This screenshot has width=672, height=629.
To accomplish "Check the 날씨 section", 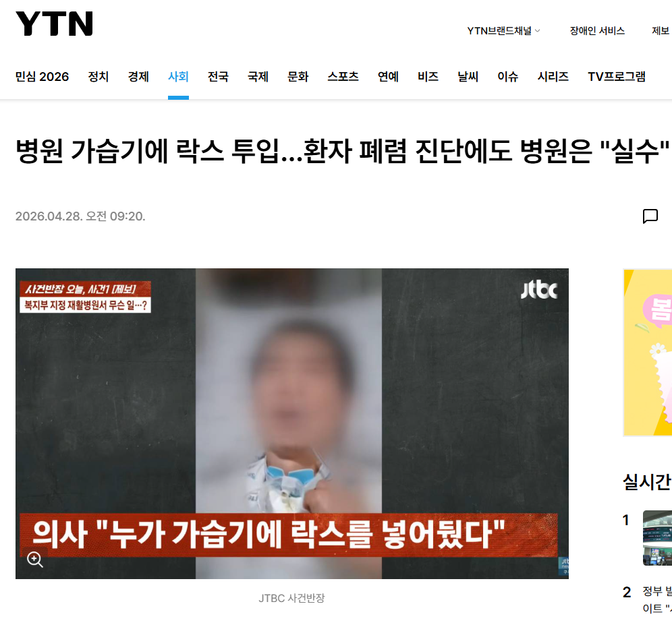I will coord(467,76).
